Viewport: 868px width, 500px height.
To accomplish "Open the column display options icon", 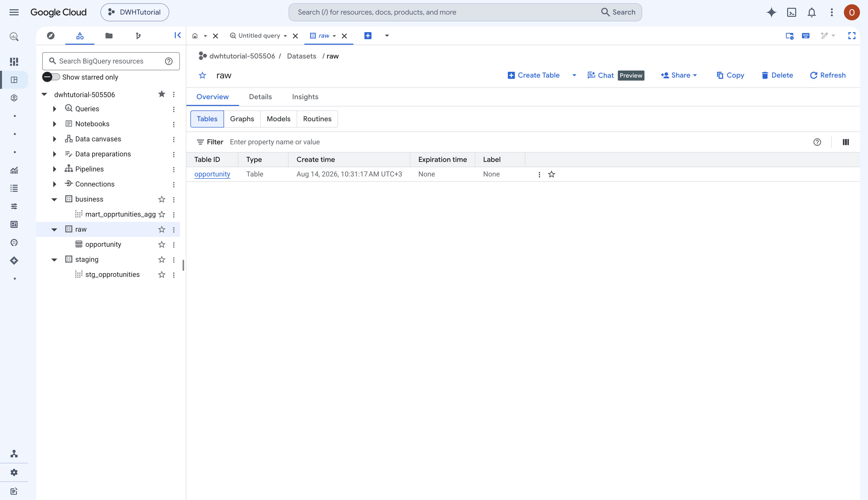I will (846, 142).
